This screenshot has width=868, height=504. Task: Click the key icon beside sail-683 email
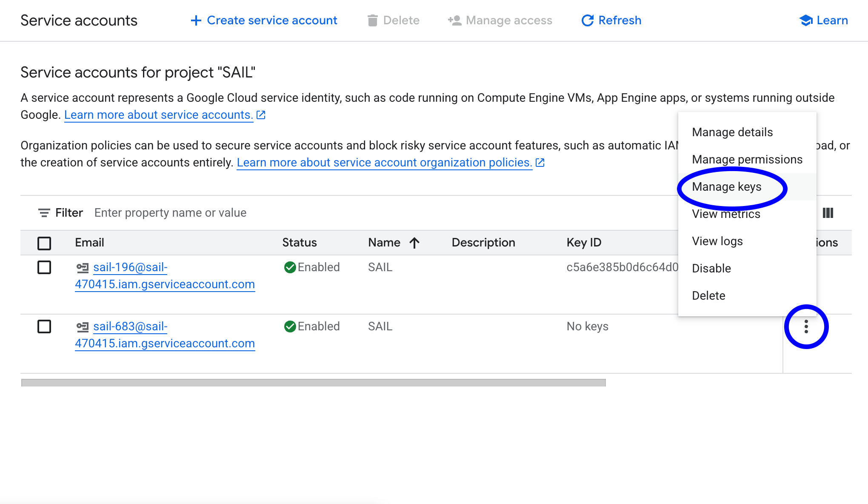(82, 326)
